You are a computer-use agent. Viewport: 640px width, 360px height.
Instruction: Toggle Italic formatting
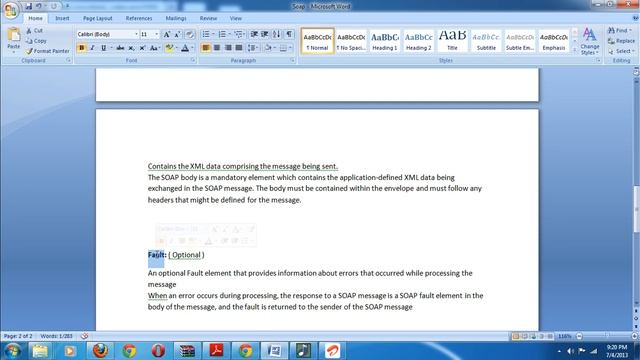(x=92, y=48)
